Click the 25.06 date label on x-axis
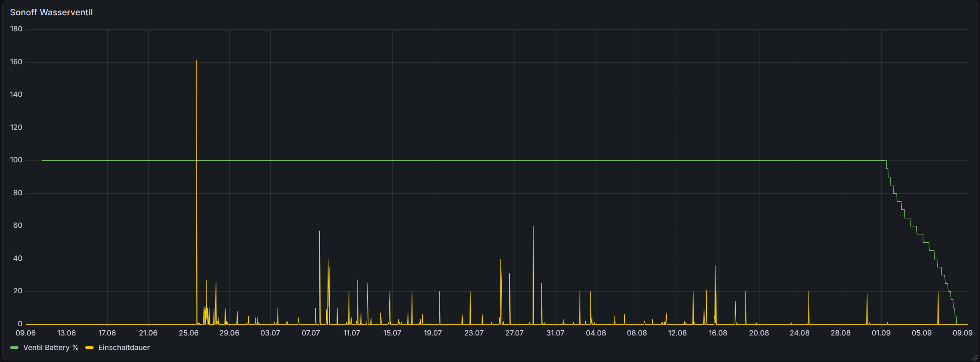This screenshot has height=362, width=980. pos(189,333)
